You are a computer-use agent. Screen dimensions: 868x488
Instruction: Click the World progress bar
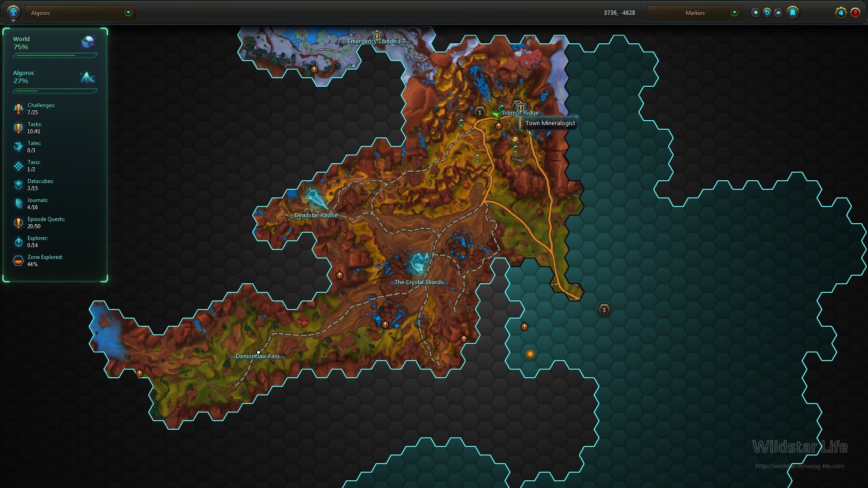click(55, 56)
